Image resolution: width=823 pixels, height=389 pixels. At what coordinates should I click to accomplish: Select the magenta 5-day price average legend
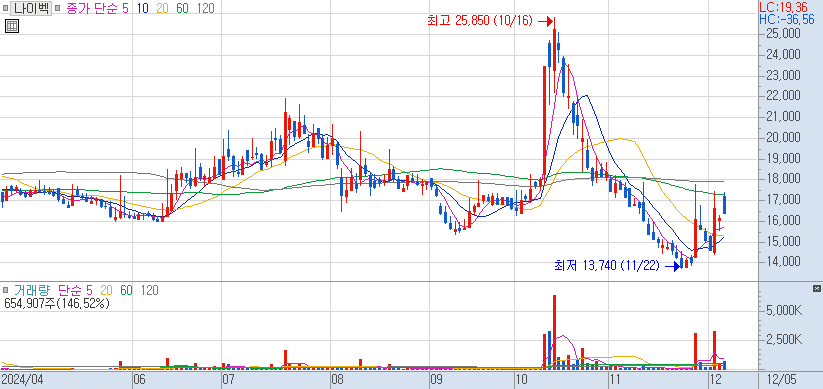pos(125,8)
